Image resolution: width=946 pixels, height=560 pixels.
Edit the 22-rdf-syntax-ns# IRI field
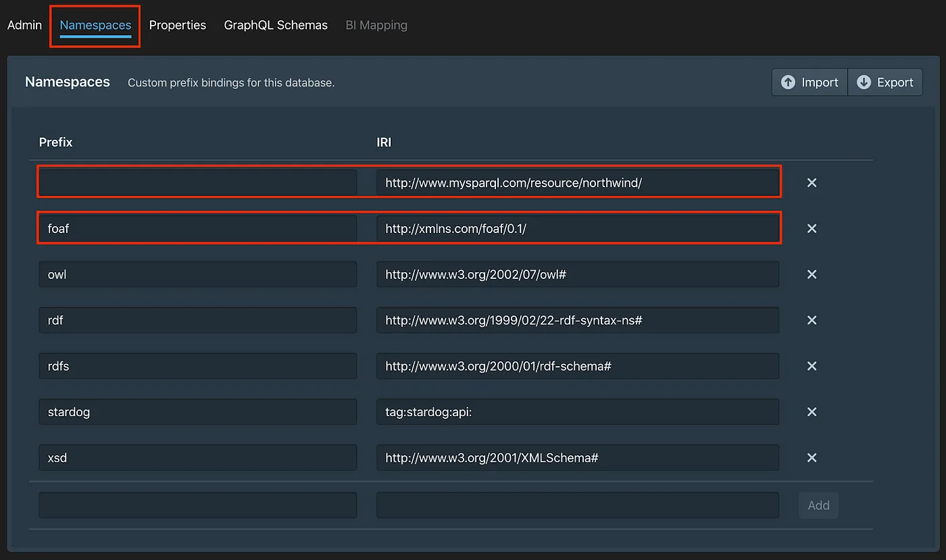click(578, 320)
